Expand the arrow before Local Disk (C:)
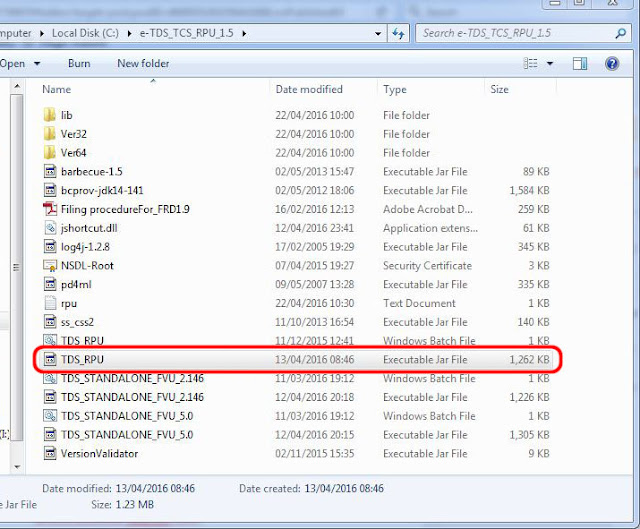640x529 pixels. click(42, 33)
